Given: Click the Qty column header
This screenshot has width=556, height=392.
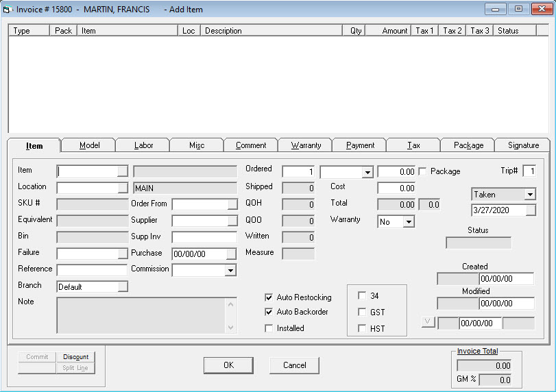Looking at the screenshot, I should 354,31.
